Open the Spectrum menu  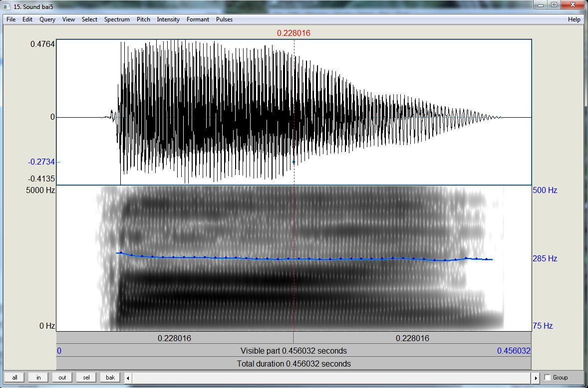[x=117, y=19]
